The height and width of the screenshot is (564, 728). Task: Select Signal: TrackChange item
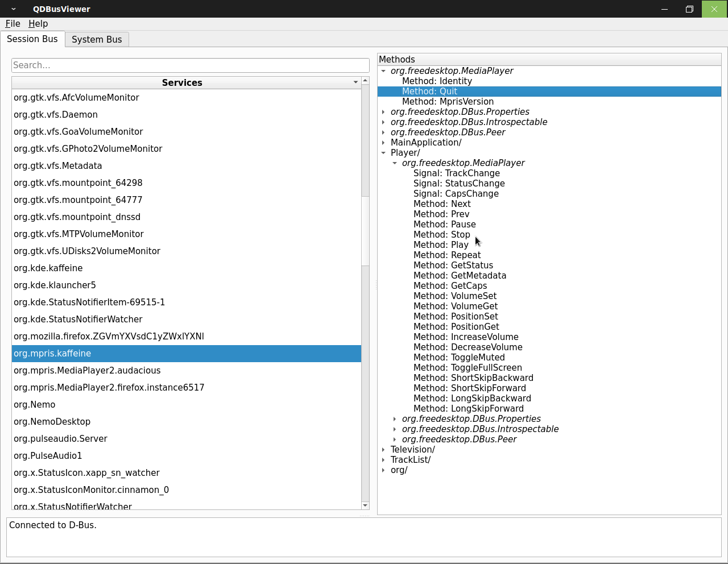coord(456,173)
